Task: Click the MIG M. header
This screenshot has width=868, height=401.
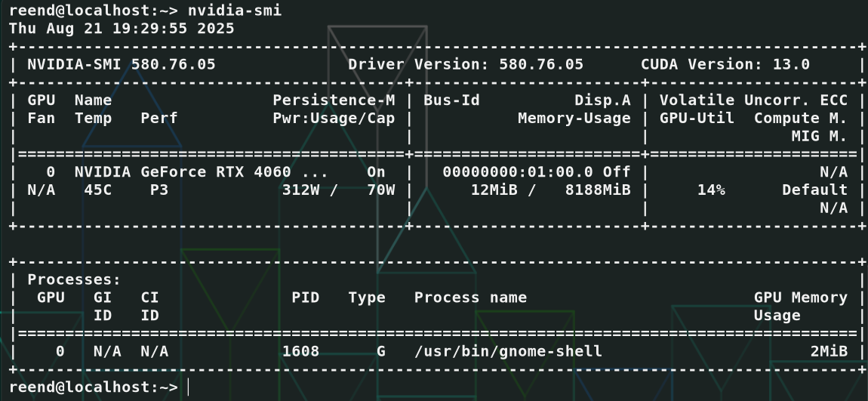Action: [819, 136]
